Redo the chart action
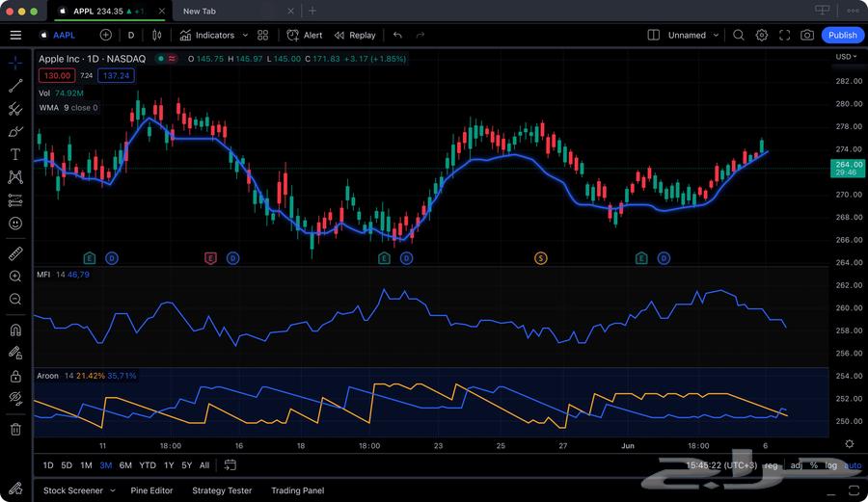Screen dimensions: 868x502 click(420, 35)
